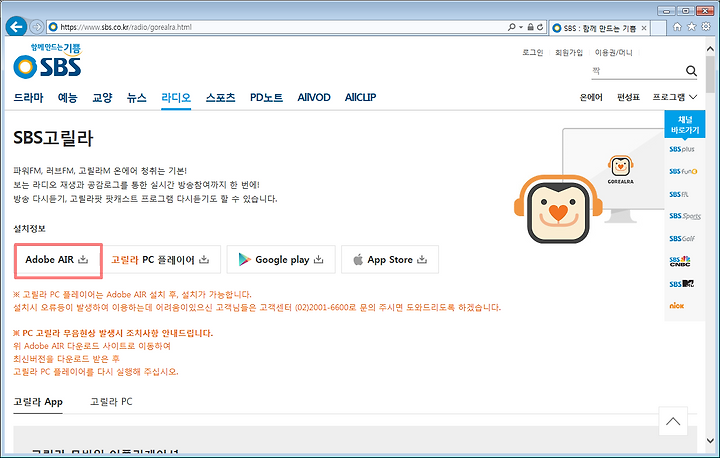The height and width of the screenshot is (458, 720).
Task: Open address bar search dropdown arrow
Action: coord(521,27)
